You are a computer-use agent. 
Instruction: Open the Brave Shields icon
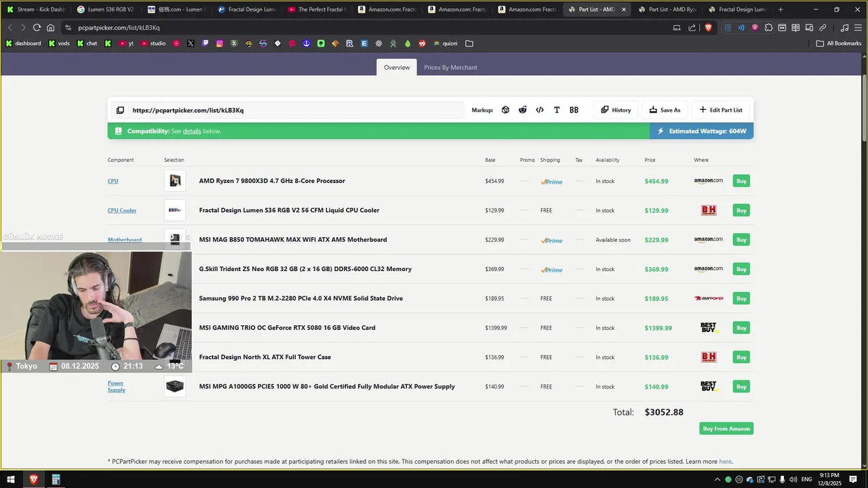[709, 28]
